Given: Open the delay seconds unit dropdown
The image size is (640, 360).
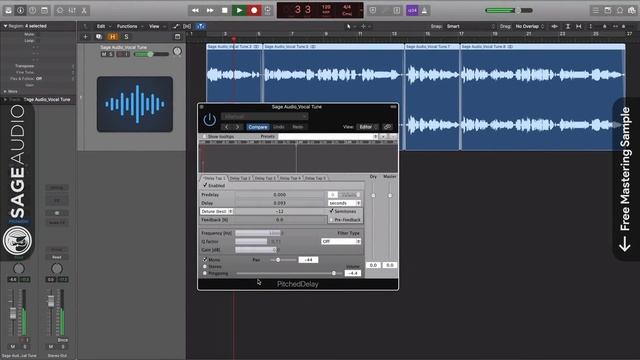Looking at the screenshot, I should 344,203.
